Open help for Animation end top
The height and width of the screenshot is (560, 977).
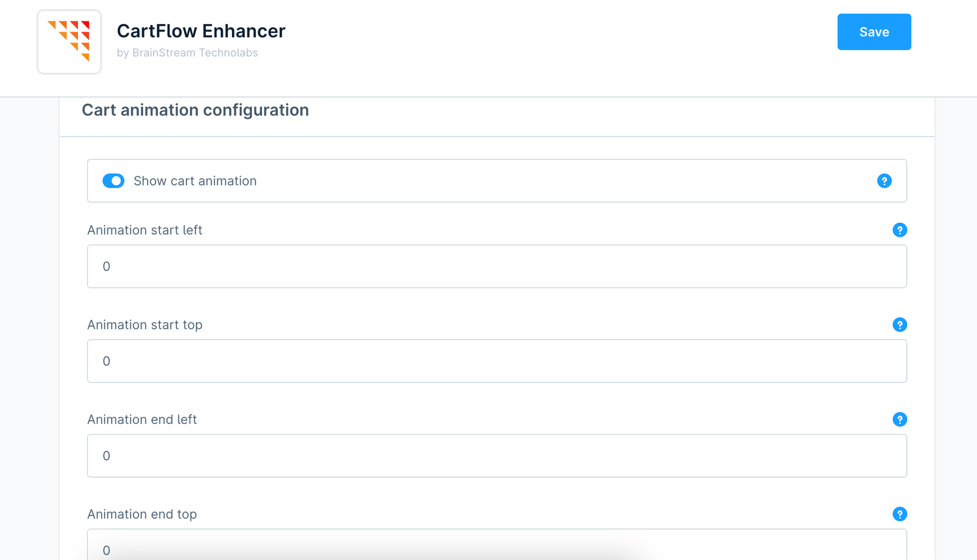tap(900, 514)
